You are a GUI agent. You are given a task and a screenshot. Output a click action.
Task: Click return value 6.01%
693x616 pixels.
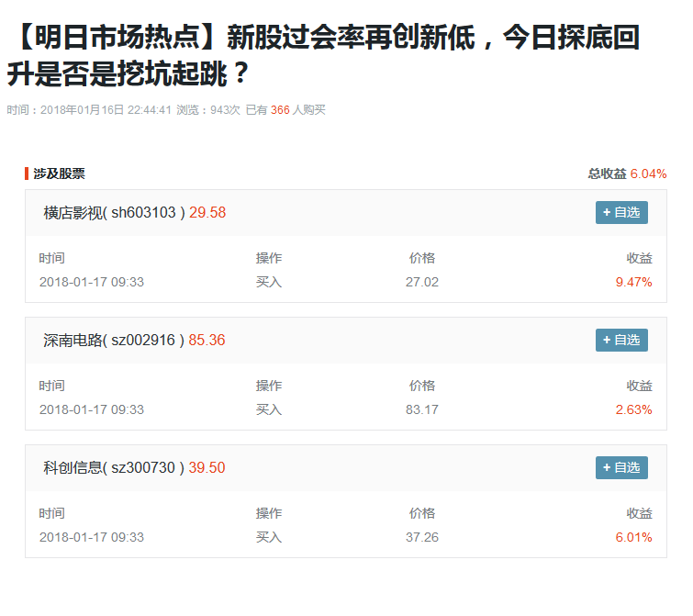pos(633,537)
